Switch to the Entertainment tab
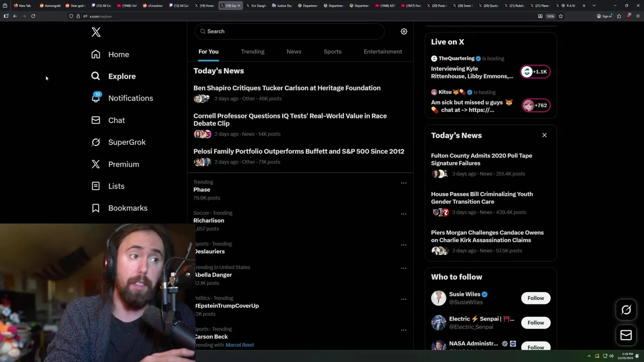 383,52
